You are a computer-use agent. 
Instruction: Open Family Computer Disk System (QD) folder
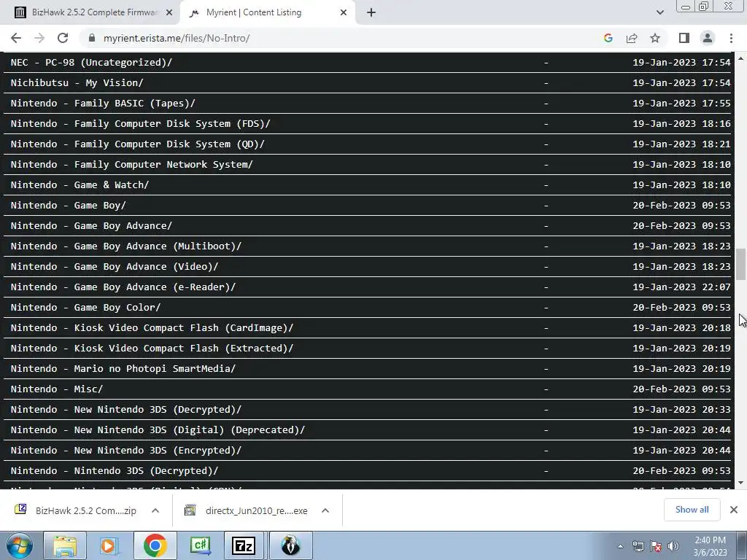coord(137,144)
